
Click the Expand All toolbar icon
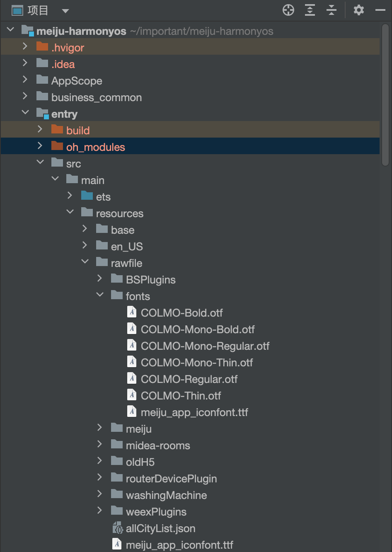coord(310,10)
